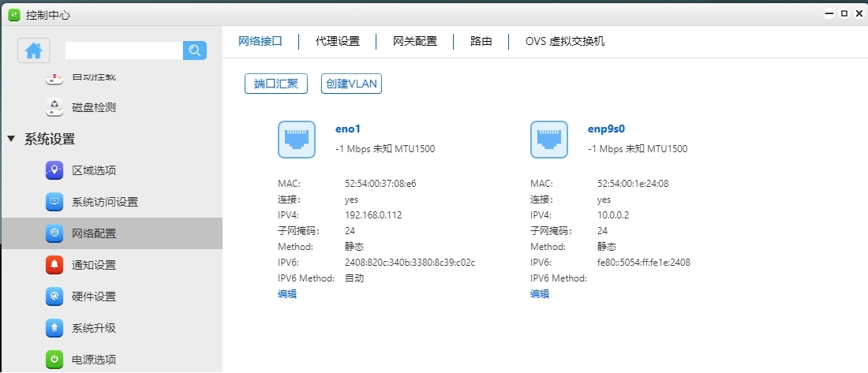Image resolution: width=868 pixels, height=373 pixels.
Task: Click the enp9s0 interface name
Action: coord(606,129)
